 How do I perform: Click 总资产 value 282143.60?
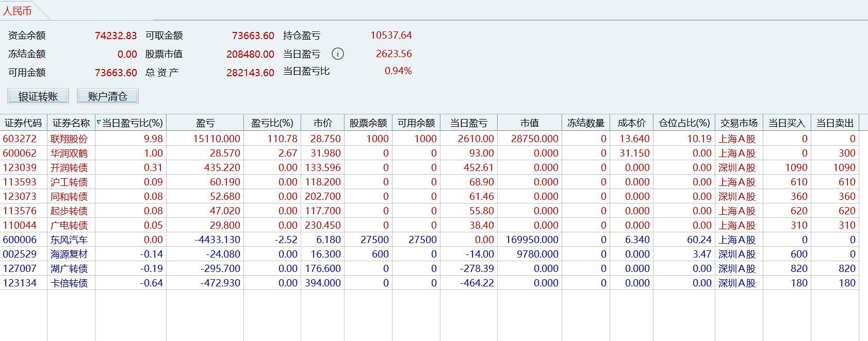pyautogui.click(x=250, y=73)
